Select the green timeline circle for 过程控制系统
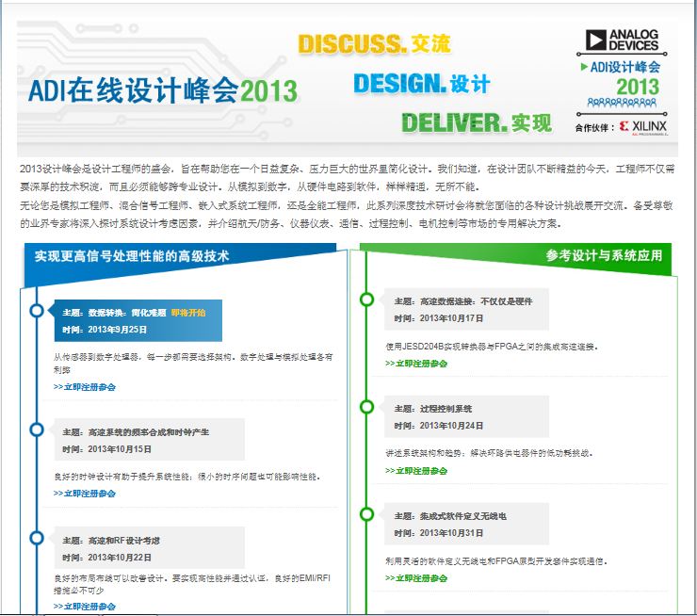This screenshot has width=697, height=616. [367, 407]
